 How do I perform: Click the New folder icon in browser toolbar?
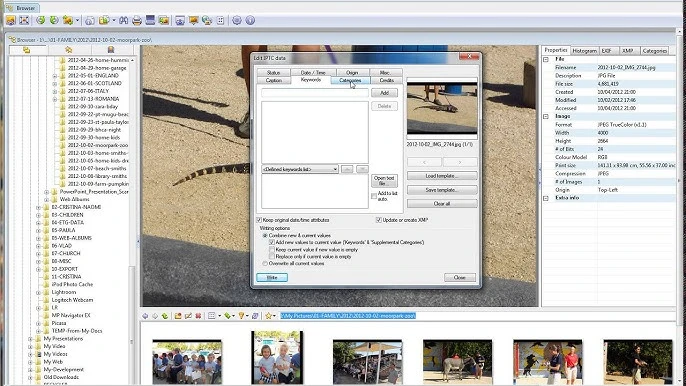point(178,316)
